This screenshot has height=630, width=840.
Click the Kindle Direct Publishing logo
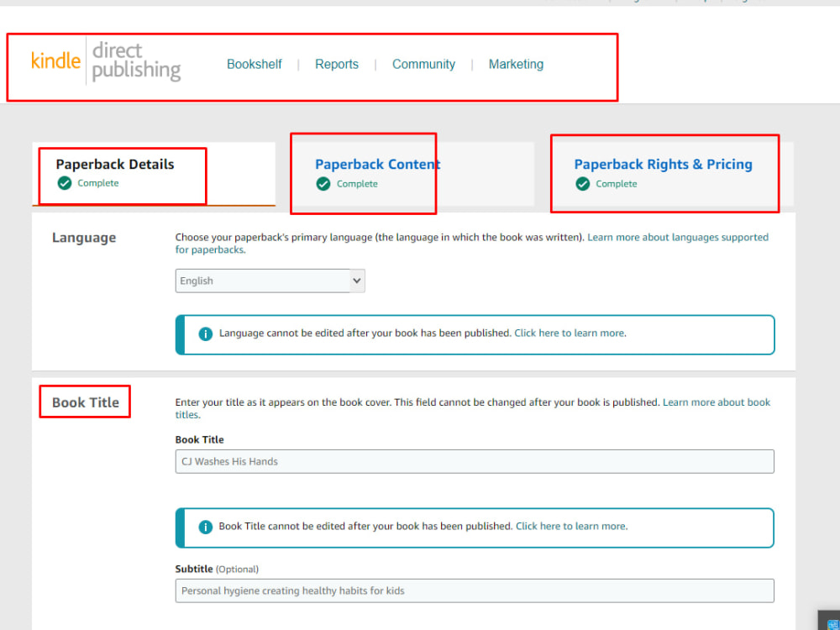[x=106, y=61]
